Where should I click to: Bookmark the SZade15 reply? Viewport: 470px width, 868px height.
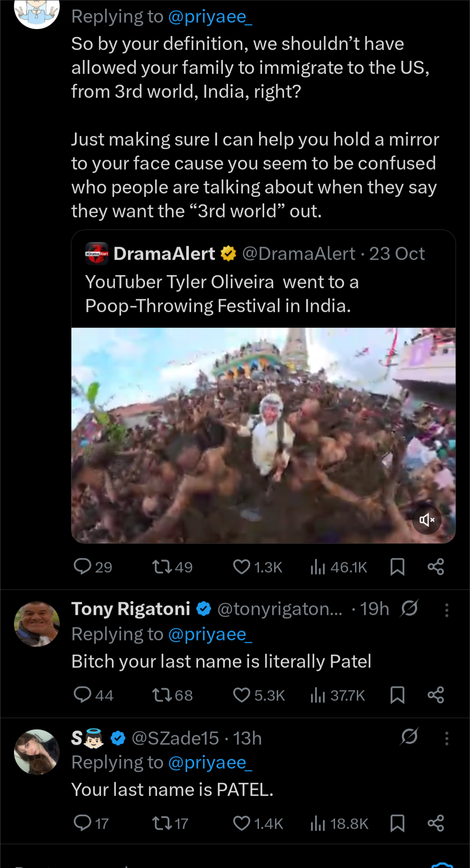click(397, 823)
